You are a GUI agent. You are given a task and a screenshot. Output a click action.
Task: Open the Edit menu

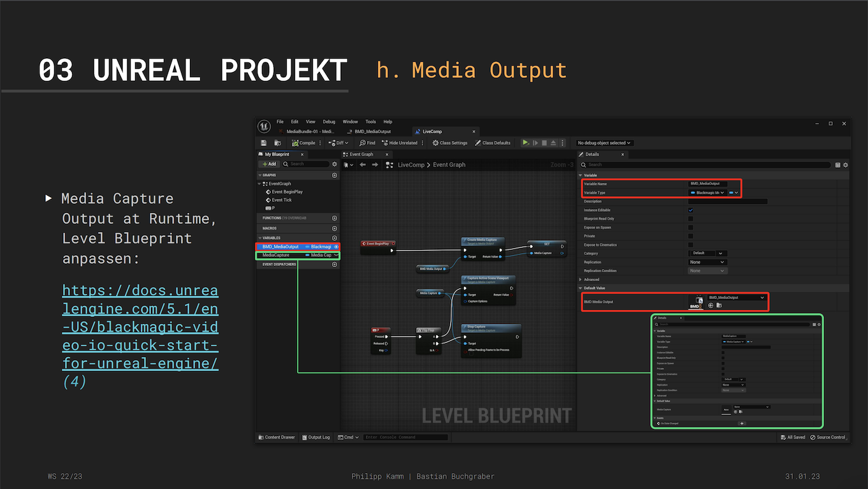pyautogui.click(x=294, y=122)
